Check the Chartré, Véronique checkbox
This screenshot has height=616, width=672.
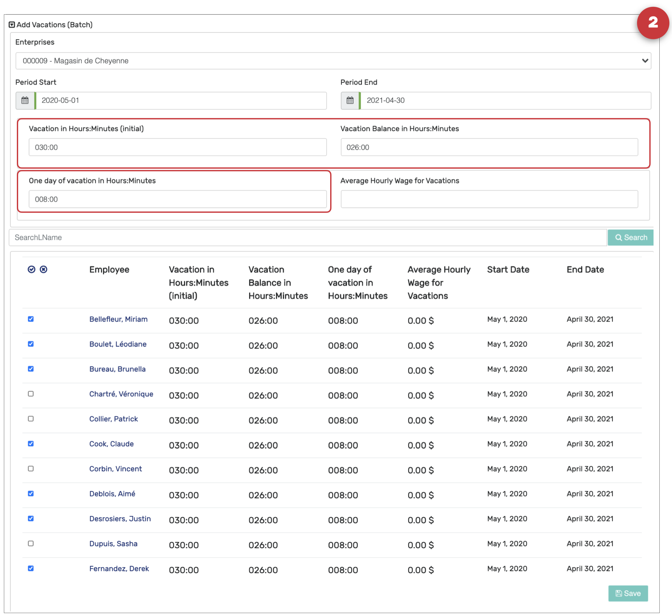pyautogui.click(x=31, y=394)
